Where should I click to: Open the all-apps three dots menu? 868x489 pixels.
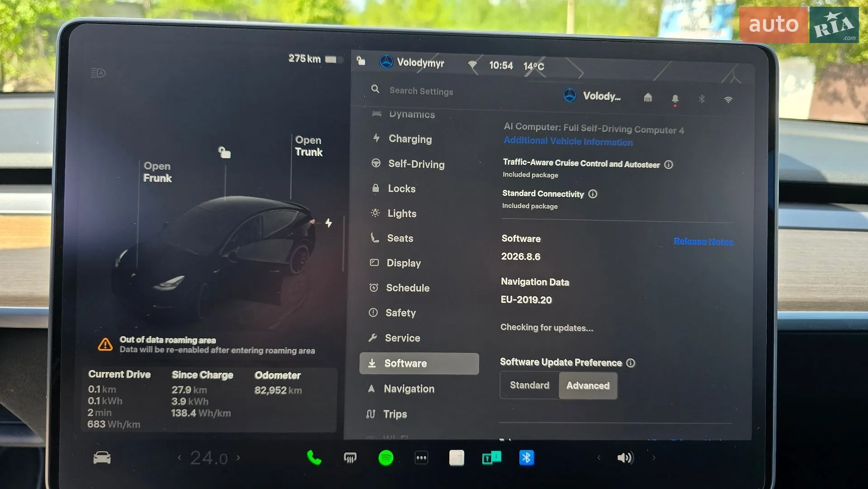pos(421,458)
